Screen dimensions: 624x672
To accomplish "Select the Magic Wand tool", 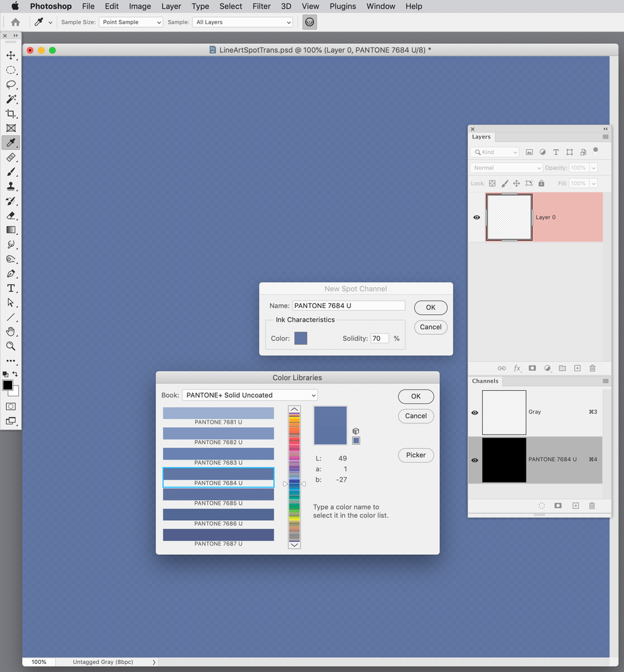I will click(11, 99).
